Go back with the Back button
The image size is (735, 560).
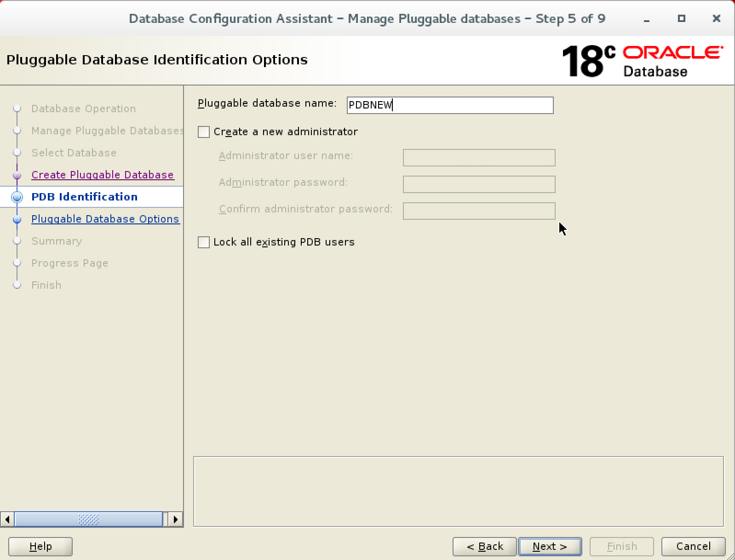pos(485,546)
